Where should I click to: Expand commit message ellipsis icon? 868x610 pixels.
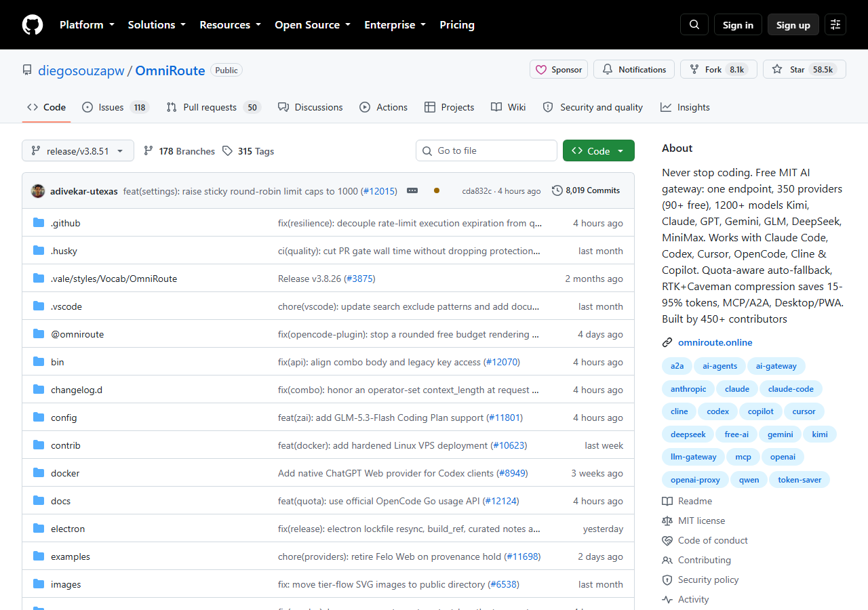(412, 191)
